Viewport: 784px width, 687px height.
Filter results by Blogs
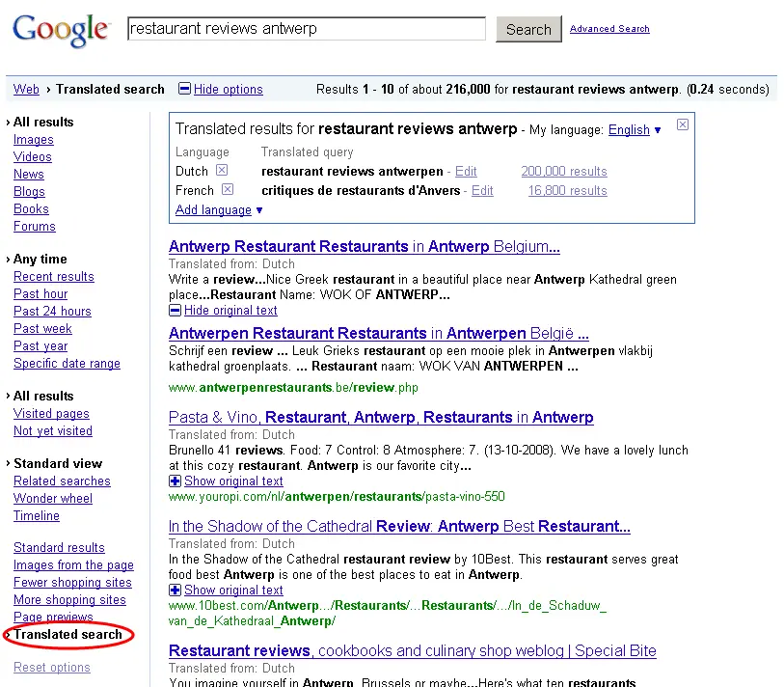click(x=29, y=192)
